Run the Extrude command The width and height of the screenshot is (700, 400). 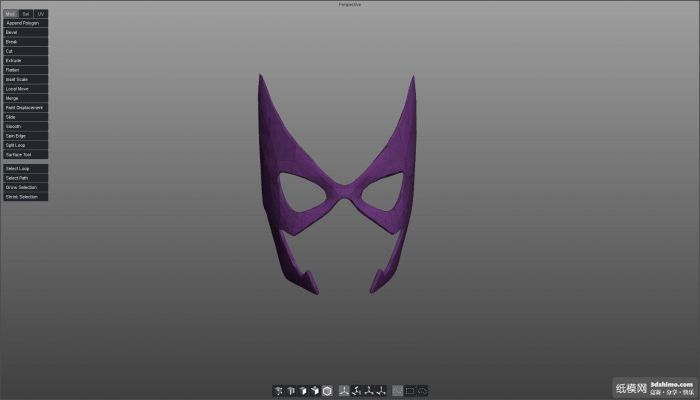click(25, 60)
